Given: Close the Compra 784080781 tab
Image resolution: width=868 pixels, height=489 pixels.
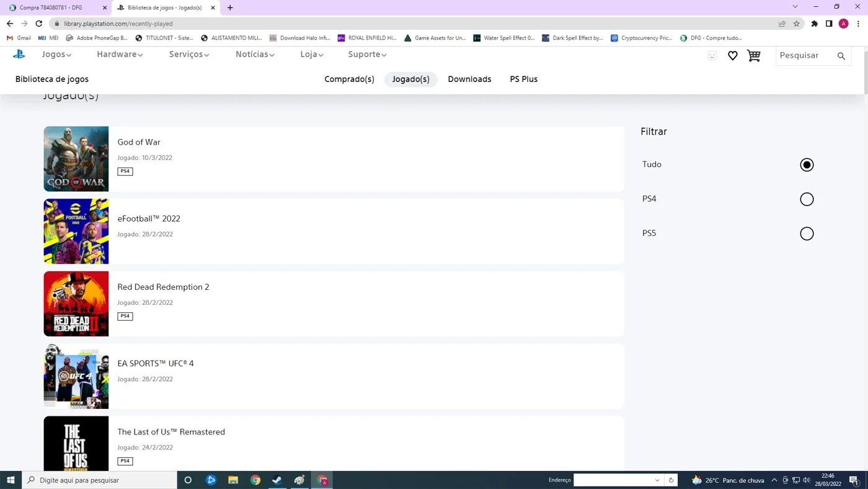Looking at the screenshot, I should pyautogui.click(x=105, y=7).
